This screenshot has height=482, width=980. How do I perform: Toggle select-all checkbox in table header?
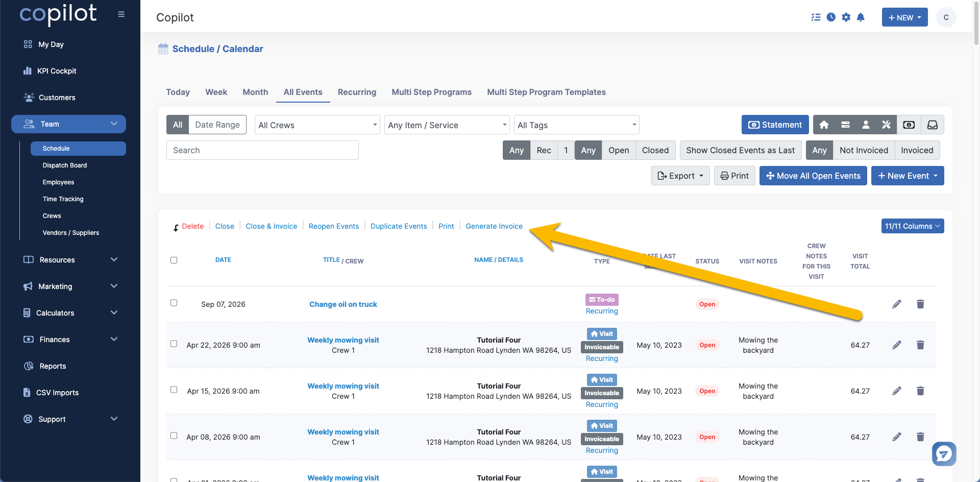pyautogui.click(x=174, y=260)
